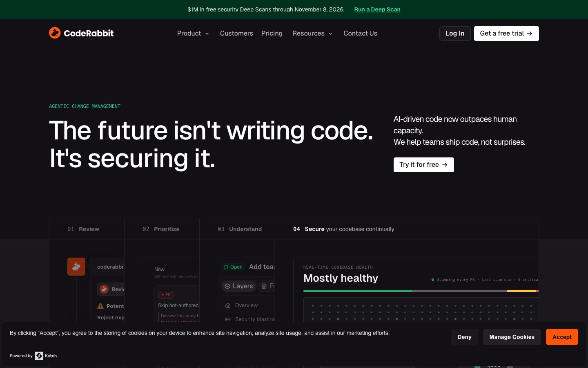Click the CodeRabbit logo icon
This screenshot has width=588, height=368.
point(55,33)
